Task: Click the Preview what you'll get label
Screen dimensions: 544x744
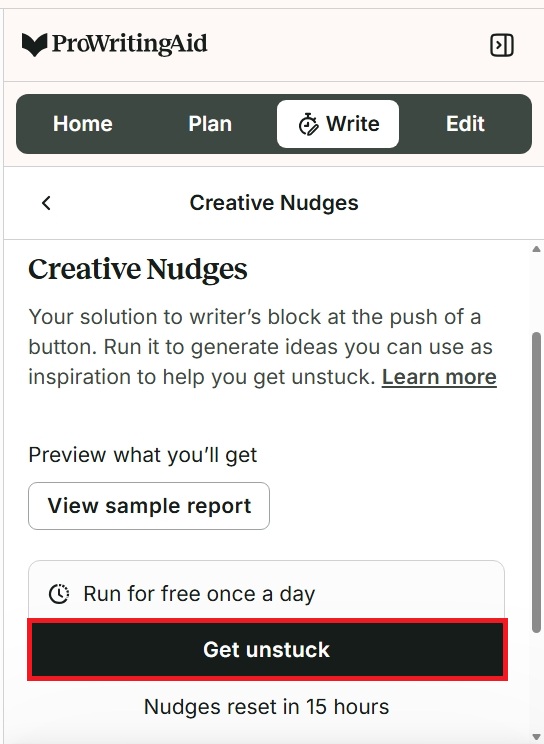Action: click(x=142, y=455)
